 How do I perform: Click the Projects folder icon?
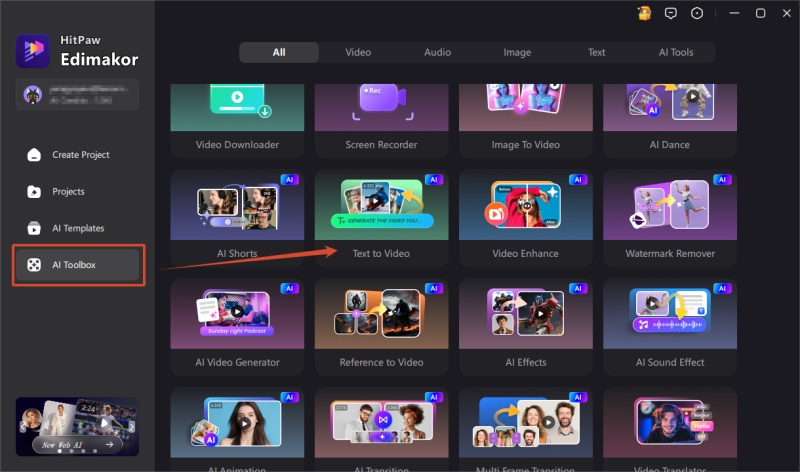click(34, 191)
